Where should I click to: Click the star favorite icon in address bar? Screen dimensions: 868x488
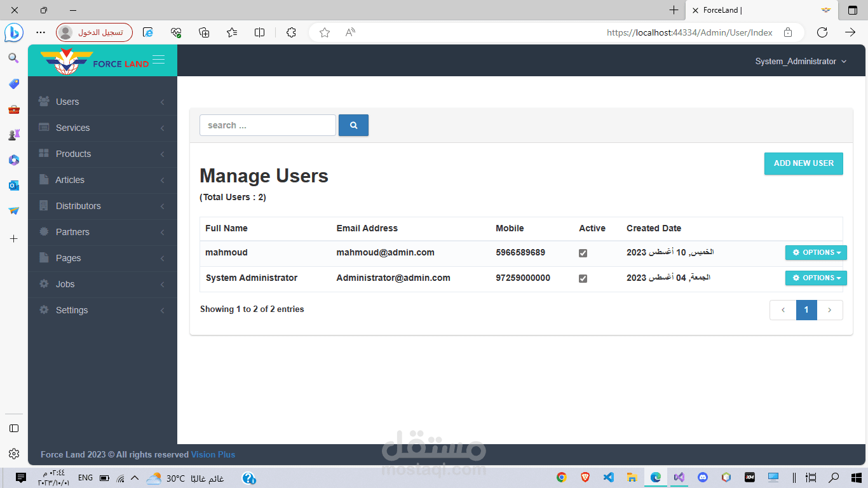coord(325,32)
